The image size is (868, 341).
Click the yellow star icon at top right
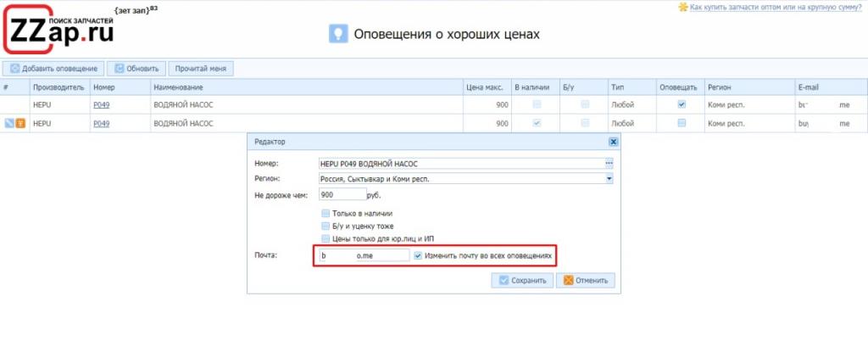coord(683,7)
